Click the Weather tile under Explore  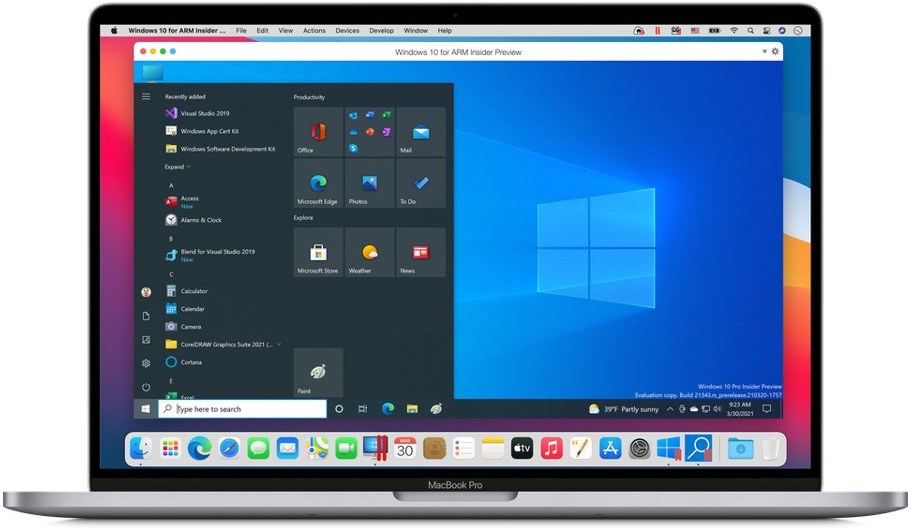coord(369,253)
